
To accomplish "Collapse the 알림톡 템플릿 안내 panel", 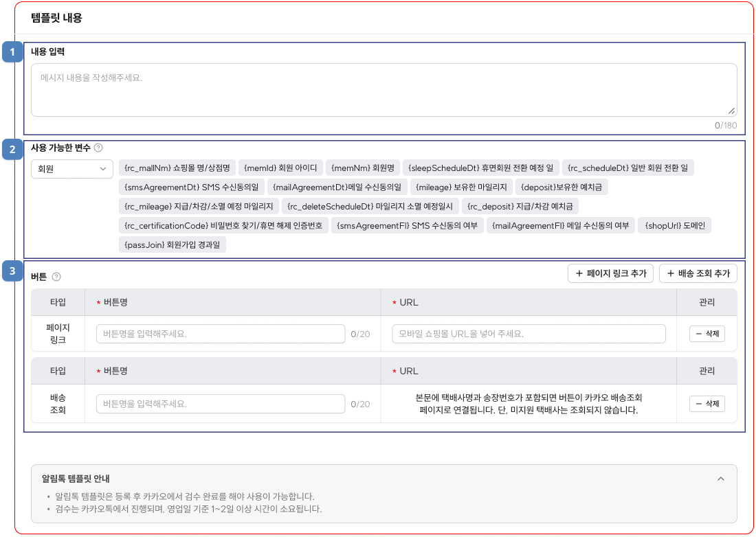I will tap(720, 479).
